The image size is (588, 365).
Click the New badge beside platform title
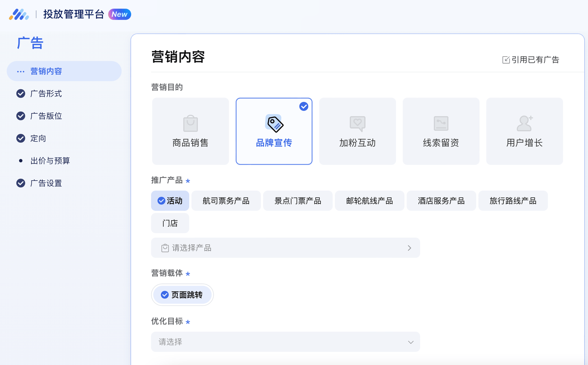(x=120, y=14)
